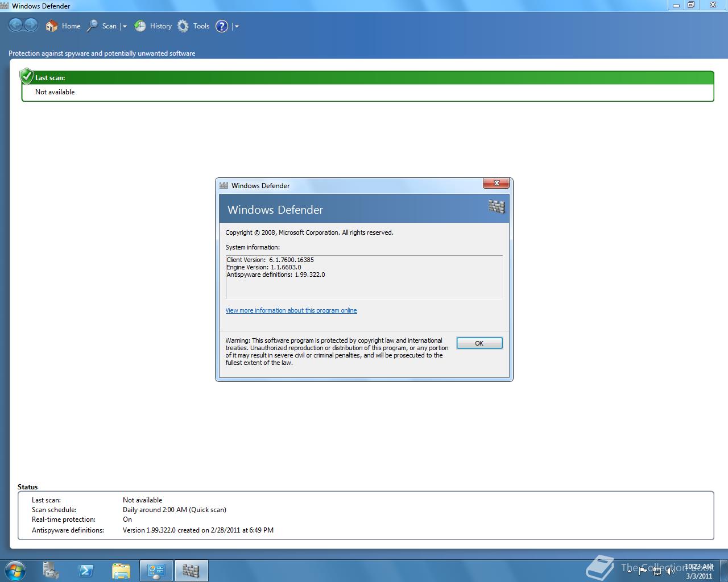Close the Windows Defender About dialog
The width and height of the screenshot is (728, 582).
coord(496,183)
